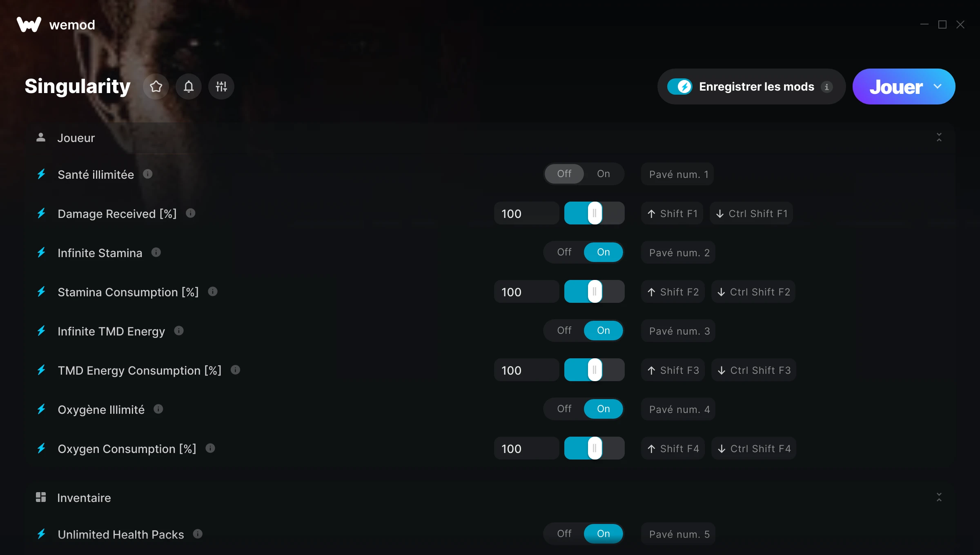Click the WeMod logo icon
Screen dimensions: 980x555
29,24
